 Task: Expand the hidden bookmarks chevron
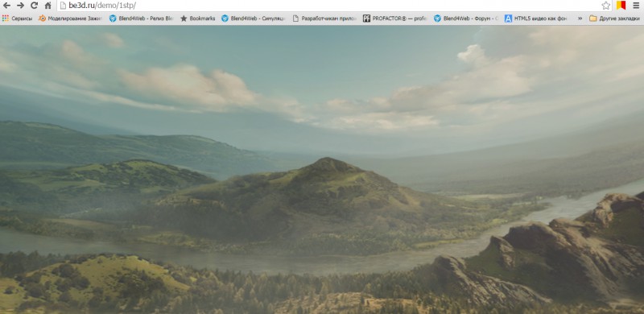tap(580, 19)
